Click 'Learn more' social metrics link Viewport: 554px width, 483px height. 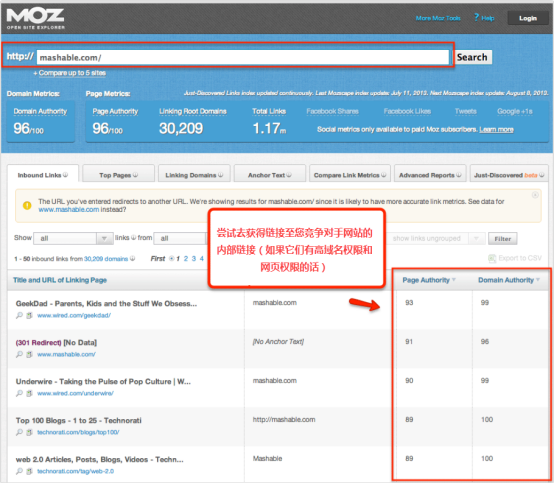[x=496, y=129]
